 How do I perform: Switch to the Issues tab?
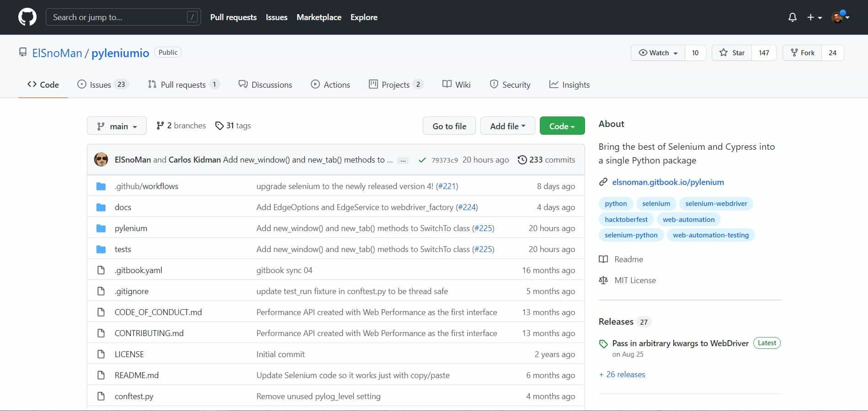click(103, 84)
